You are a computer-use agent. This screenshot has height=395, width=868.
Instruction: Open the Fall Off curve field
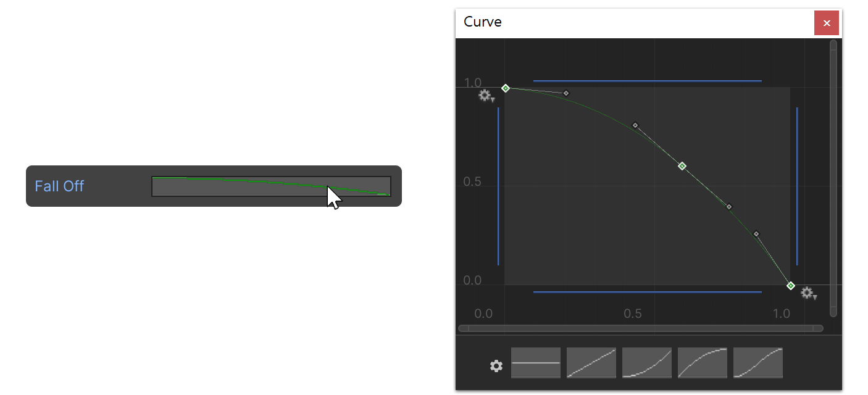point(271,186)
